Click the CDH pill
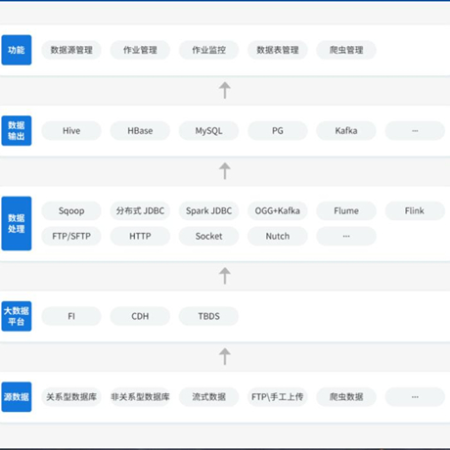 pos(140,316)
